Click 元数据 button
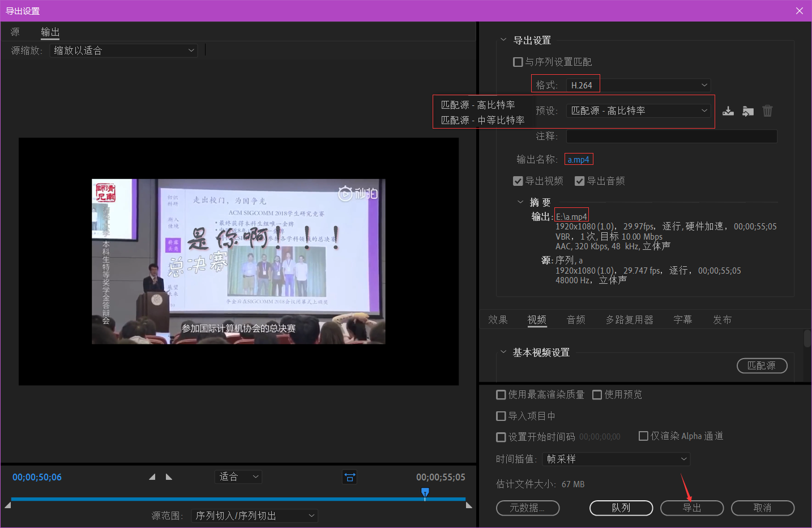This screenshot has height=528, width=812. point(528,508)
